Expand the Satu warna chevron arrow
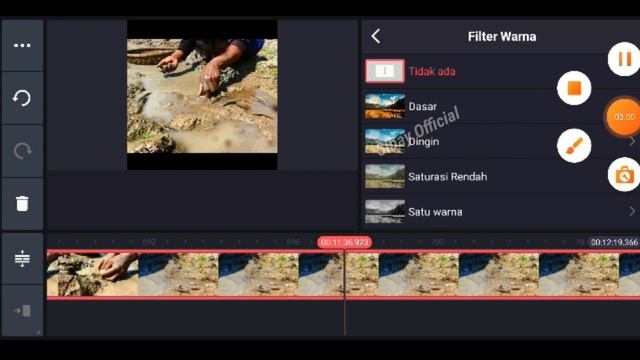 tap(632, 211)
